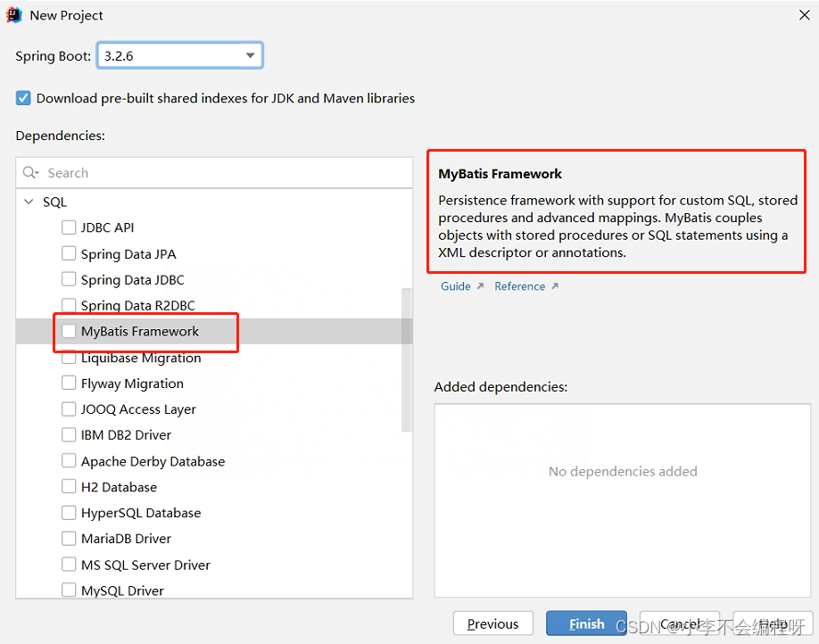This screenshot has height=644, width=819.
Task: Click the external-link arrow beside Guide
Action: pos(478,285)
